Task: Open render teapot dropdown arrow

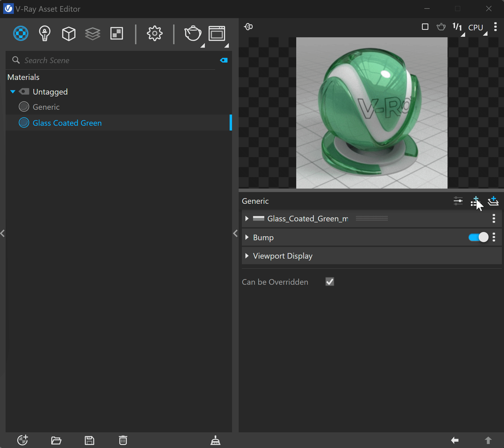Action: 203,46
